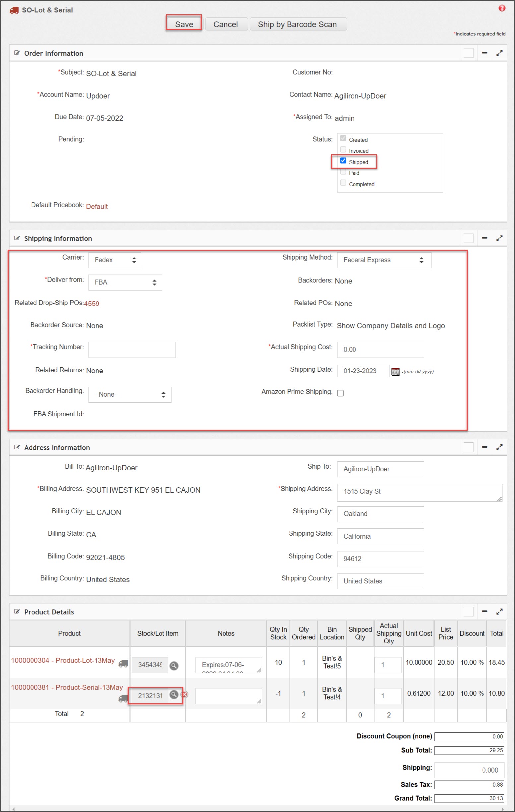The image size is (515, 812).
Task: Check the Invoiced status checkbox
Action: coord(343,149)
